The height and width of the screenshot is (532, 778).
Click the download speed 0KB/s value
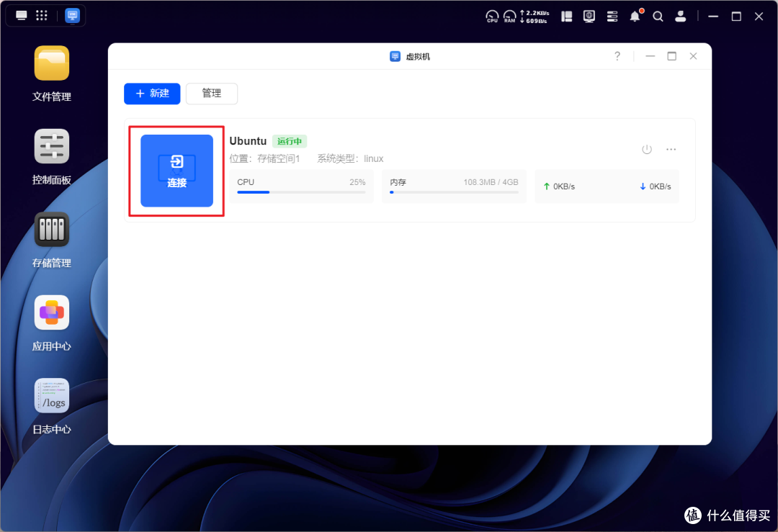coord(661,186)
